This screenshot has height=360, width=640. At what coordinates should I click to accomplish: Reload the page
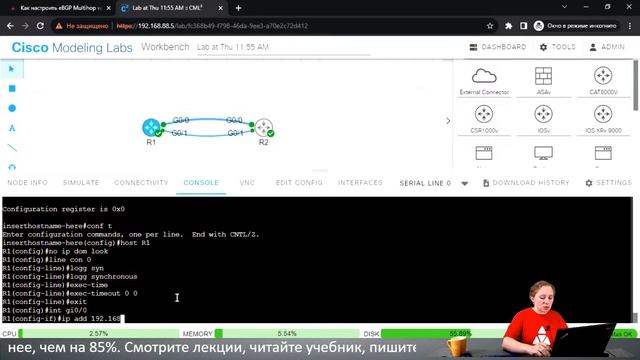40,26
